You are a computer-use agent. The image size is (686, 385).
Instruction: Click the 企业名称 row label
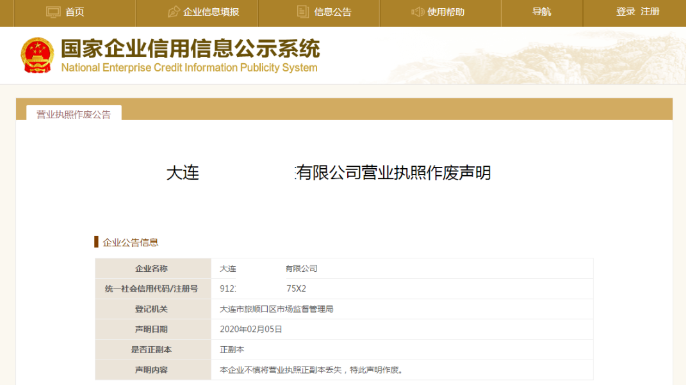coord(151,269)
